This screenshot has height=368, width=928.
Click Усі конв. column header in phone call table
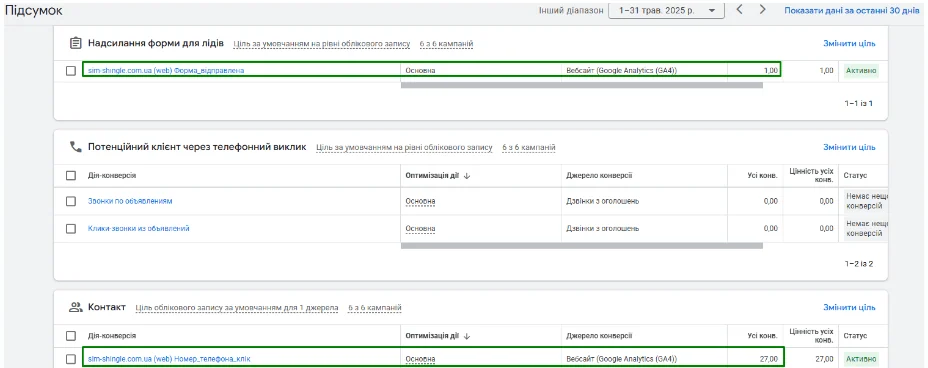(x=763, y=176)
